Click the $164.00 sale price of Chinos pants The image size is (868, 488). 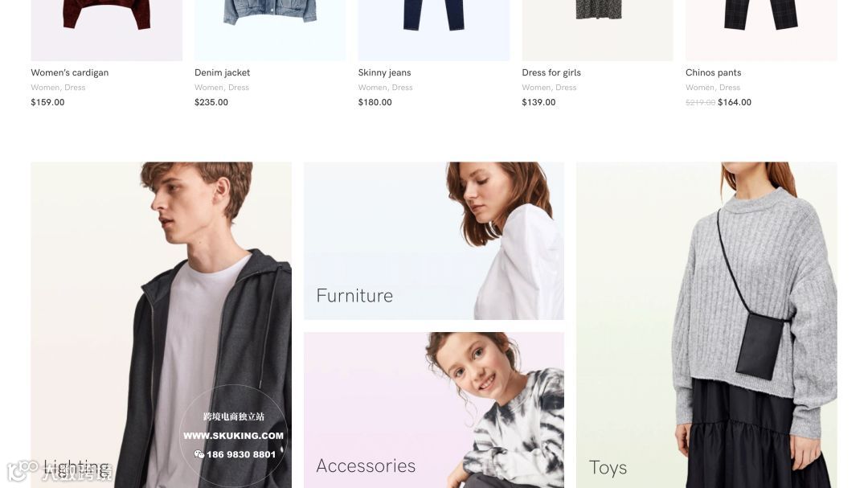click(735, 102)
